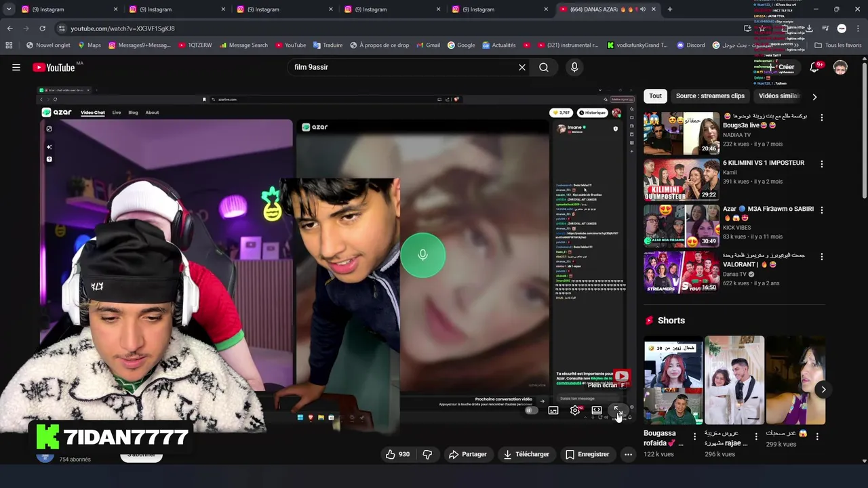
Task: Open YouTube notifications bell
Action: (814, 67)
